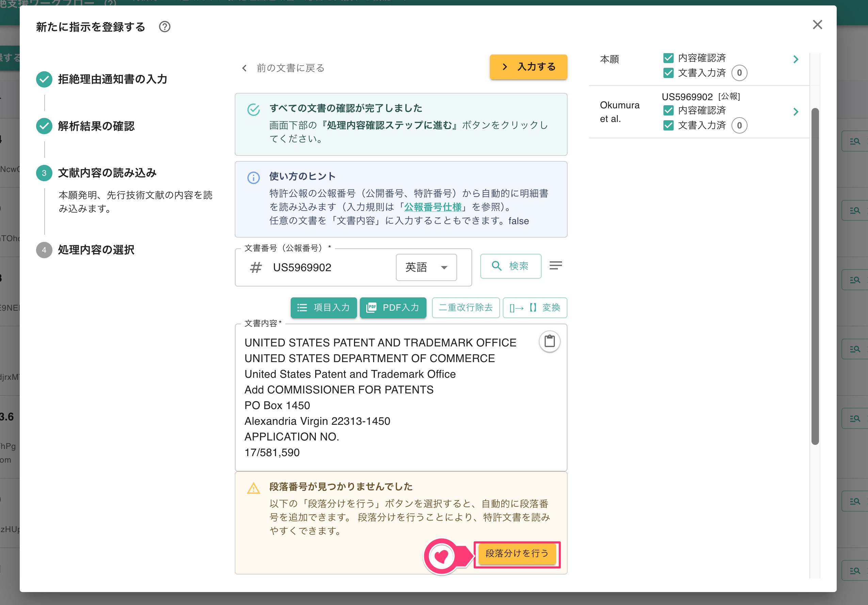Toggle 文書入力済 checkbox for Okumura et al.
The image size is (868, 605).
[x=668, y=125]
